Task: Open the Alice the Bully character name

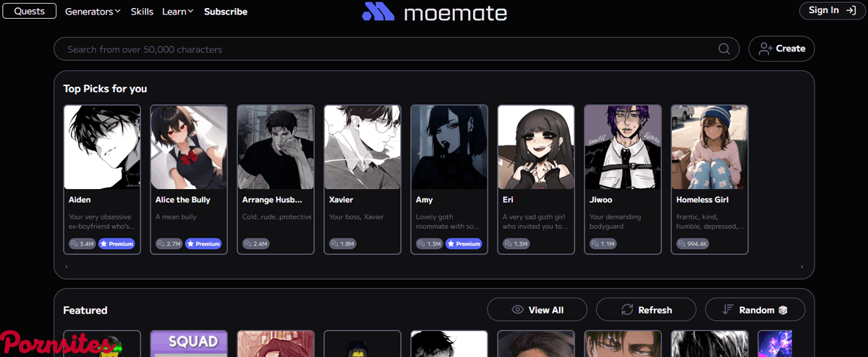Action: pos(182,200)
